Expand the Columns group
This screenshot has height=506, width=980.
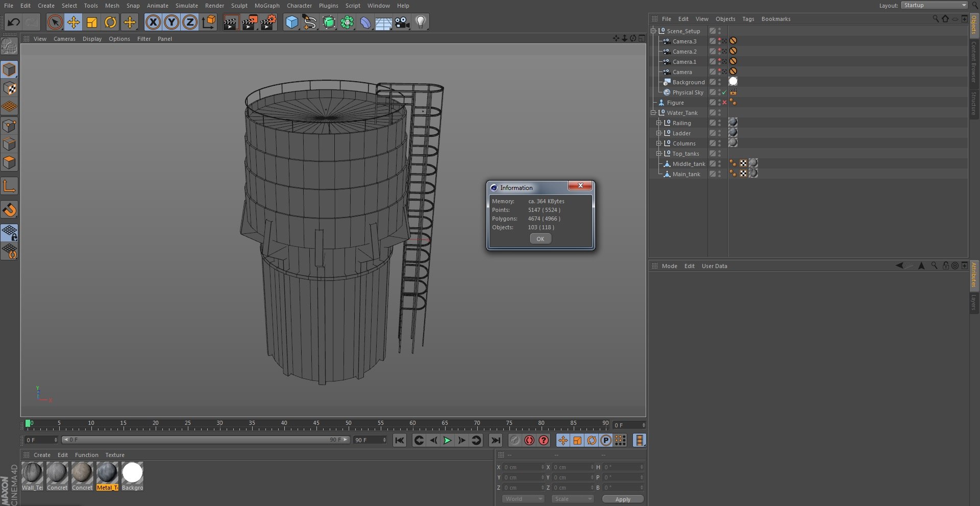pyautogui.click(x=659, y=143)
